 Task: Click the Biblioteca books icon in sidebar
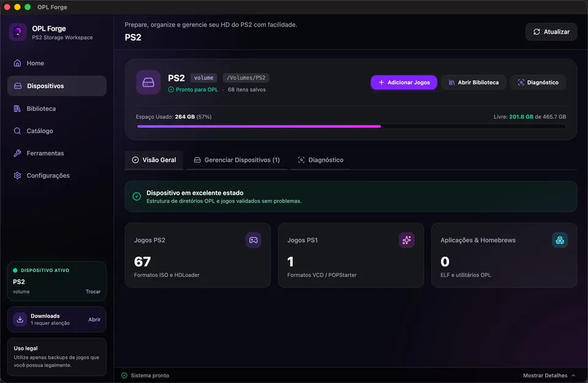click(x=17, y=108)
